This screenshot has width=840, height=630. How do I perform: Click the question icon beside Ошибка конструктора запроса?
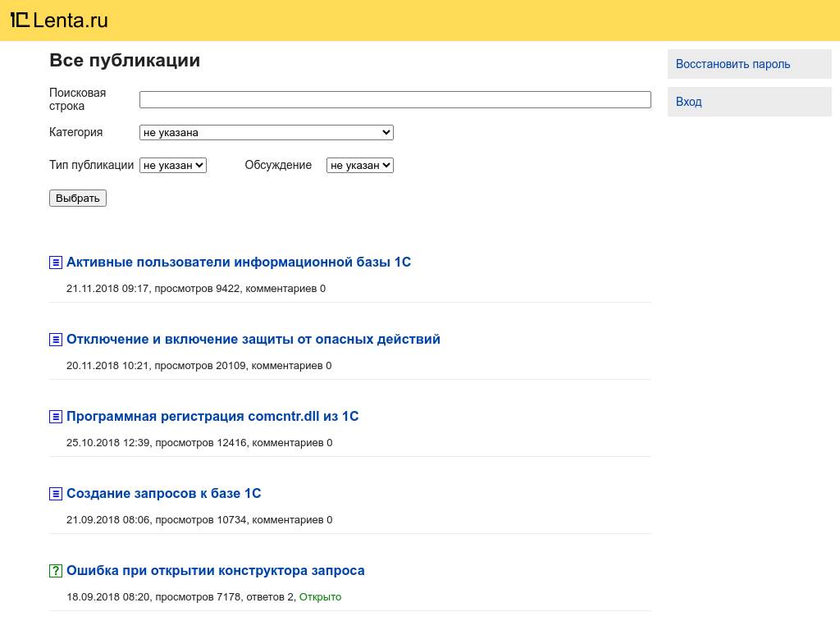[56, 570]
